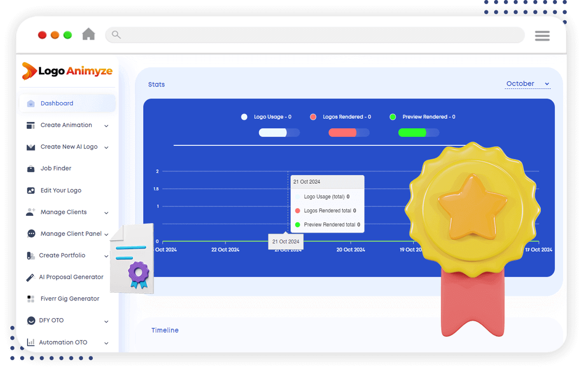Expand the Create Animation submenu chevron
This screenshot has height=370, width=588.
coord(106,126)
